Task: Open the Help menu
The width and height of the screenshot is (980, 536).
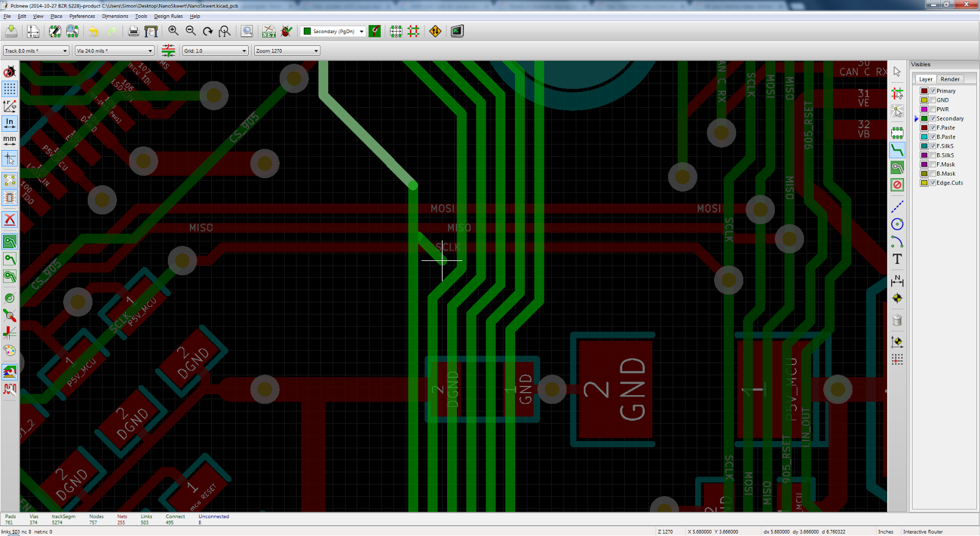Action: coord(195,17)
